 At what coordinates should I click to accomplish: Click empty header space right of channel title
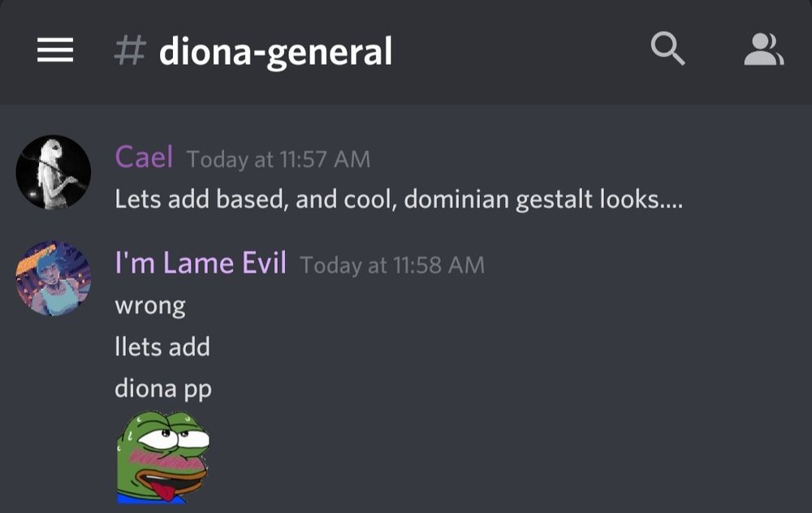(x=518, y=50)
